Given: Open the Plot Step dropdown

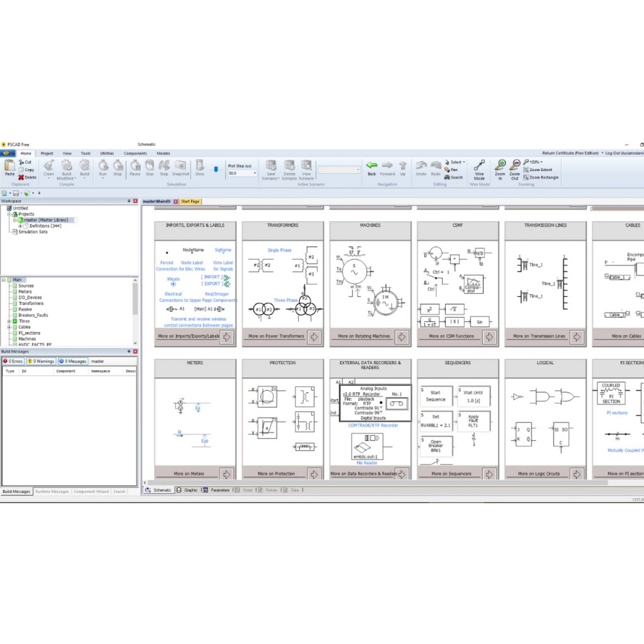Looking at the screenshot, I should click(255, 174).
